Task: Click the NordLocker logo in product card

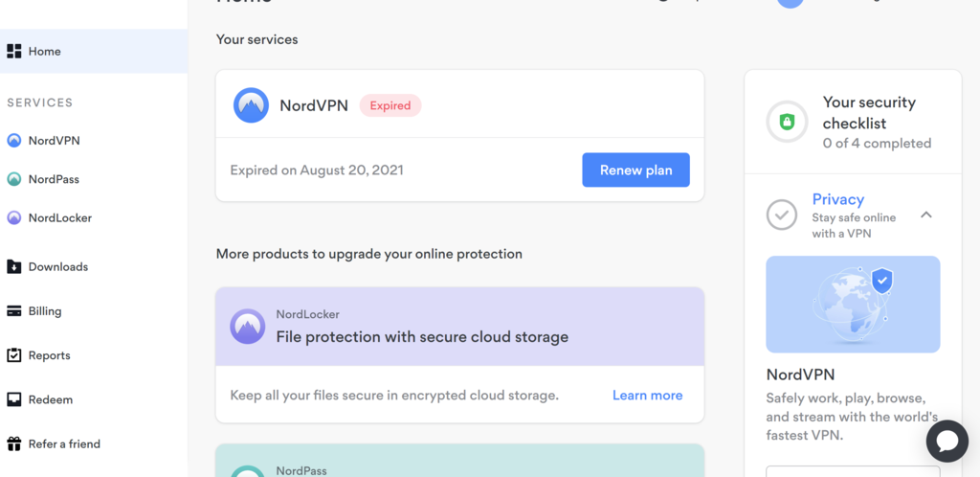Action: 248,327
